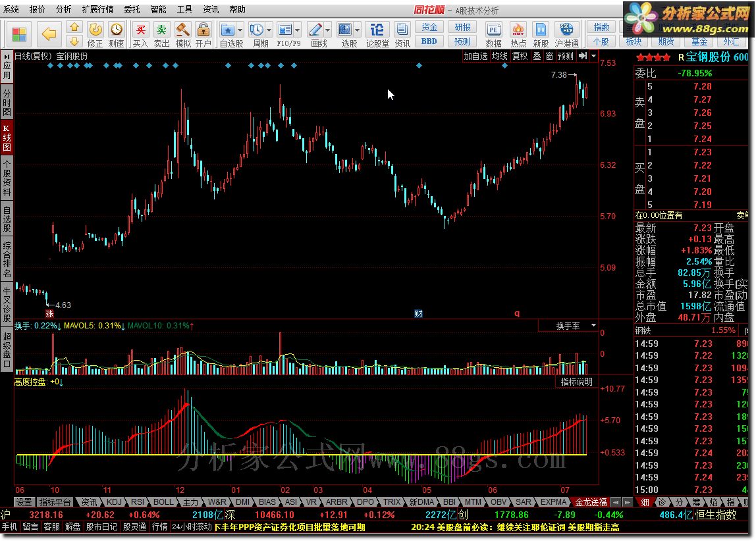Click the green 卖出 sell icon
The height and width of the screenshot is (541, 756).
click(x=161, y=30)
